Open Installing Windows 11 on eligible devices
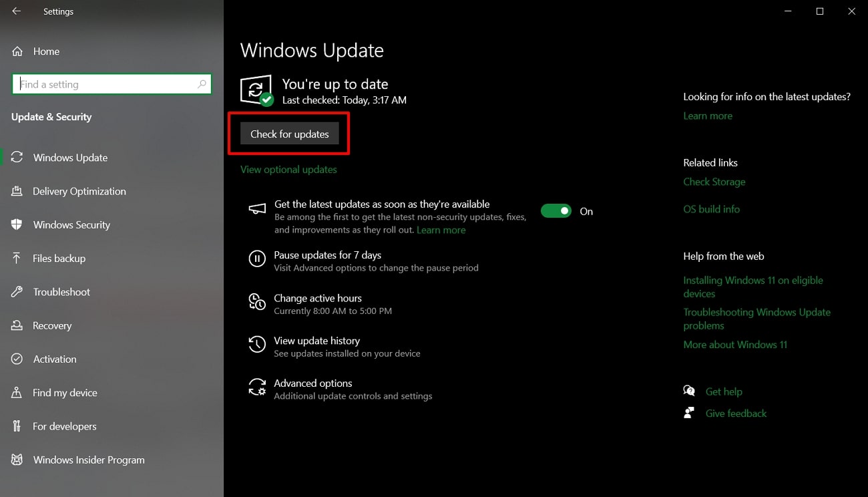The image size is (868, 497). coord(753,287)
